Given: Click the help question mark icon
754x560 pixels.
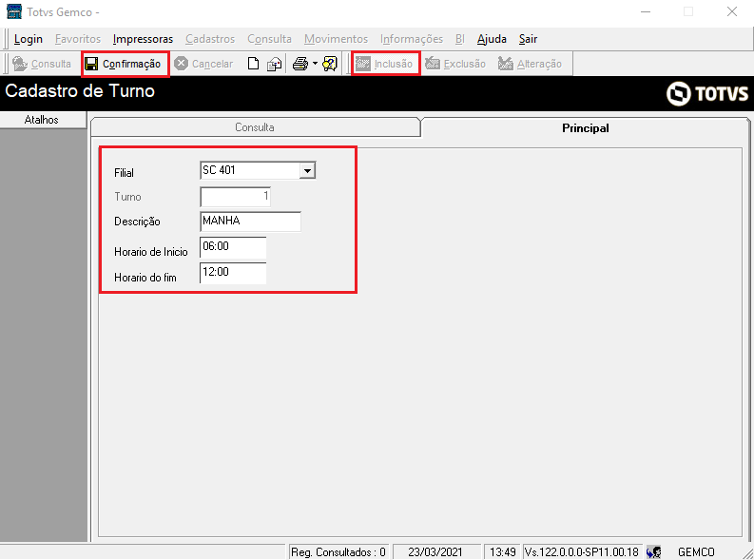Looking at the screenshot, I should [x=330, y=64].
